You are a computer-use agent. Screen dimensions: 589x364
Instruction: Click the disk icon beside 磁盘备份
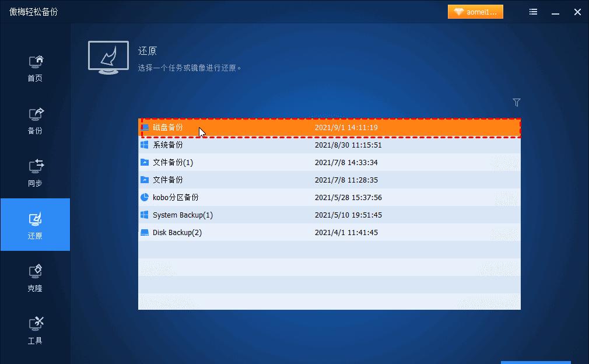click(145, 127)
